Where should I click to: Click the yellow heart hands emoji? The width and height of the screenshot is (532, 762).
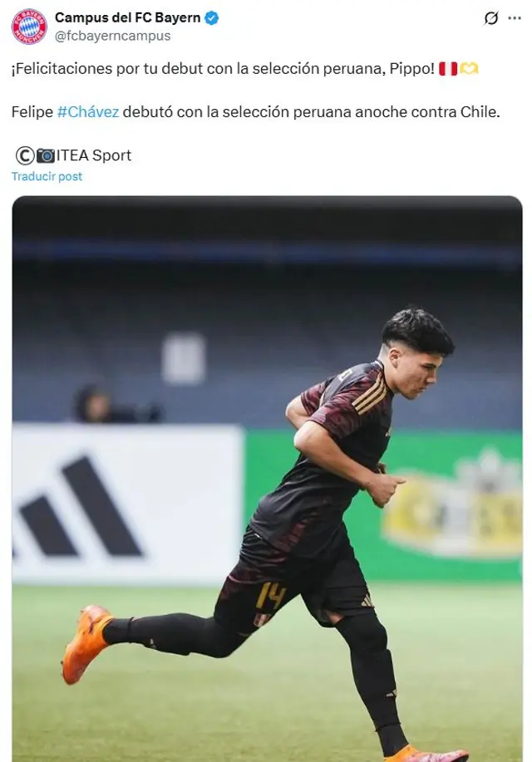coord(469,68)
